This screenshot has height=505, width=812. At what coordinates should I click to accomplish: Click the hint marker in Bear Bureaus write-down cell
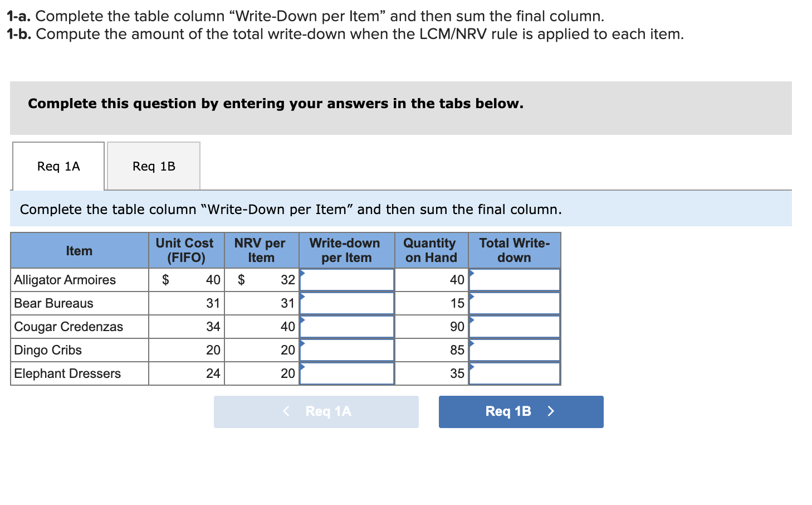coord(302,297)
